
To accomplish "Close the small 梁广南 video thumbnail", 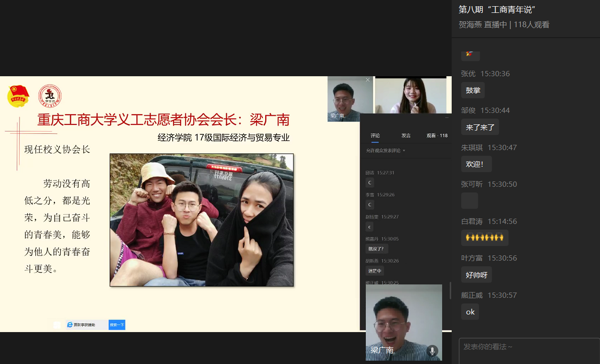I will point(368,80).
